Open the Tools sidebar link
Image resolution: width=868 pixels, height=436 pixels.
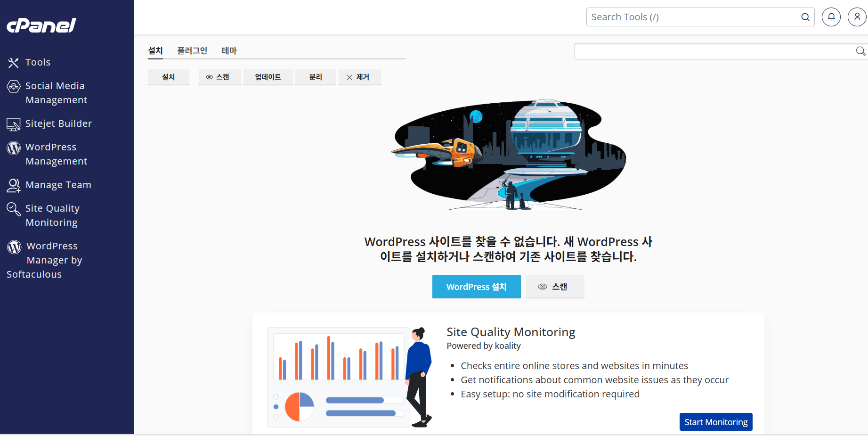[x=38, y=62]
